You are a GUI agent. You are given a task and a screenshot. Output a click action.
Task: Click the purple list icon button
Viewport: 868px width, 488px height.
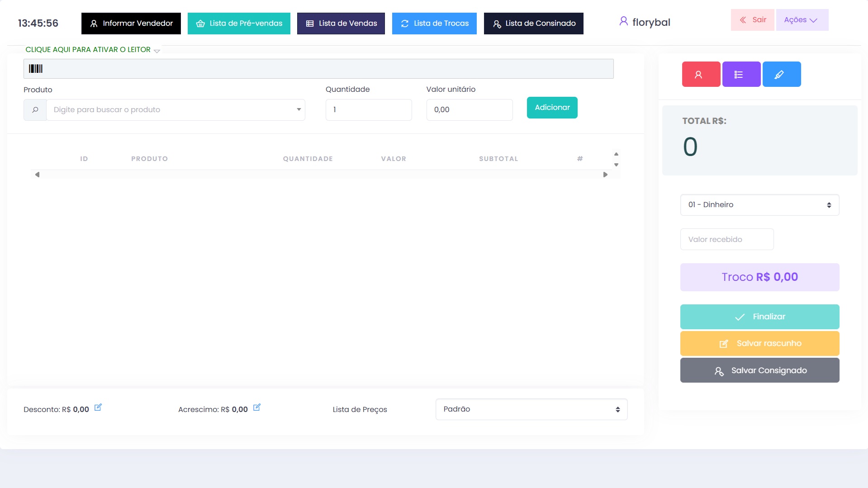(x=741, y=74)
